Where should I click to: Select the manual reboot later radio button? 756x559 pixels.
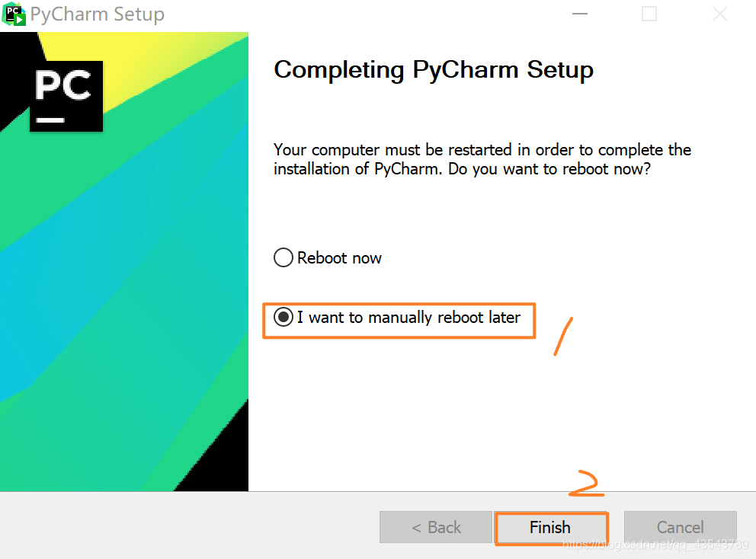point(283,317)
